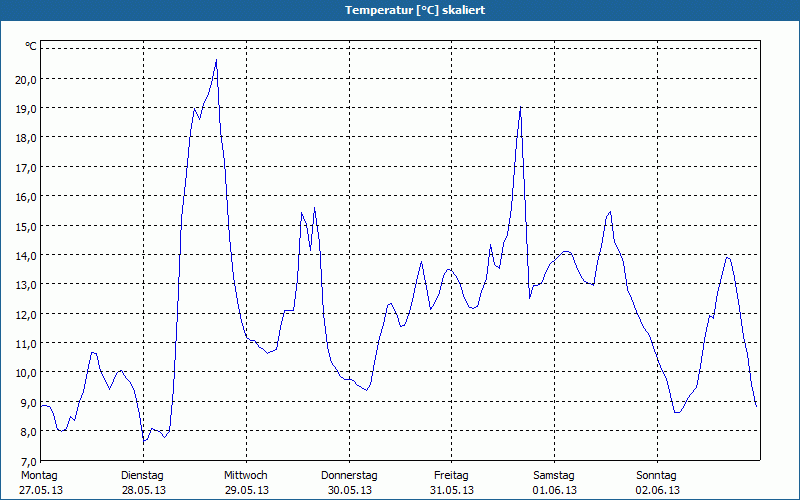
Task: Click the date 27.05.13
Action: pos(41,490)
